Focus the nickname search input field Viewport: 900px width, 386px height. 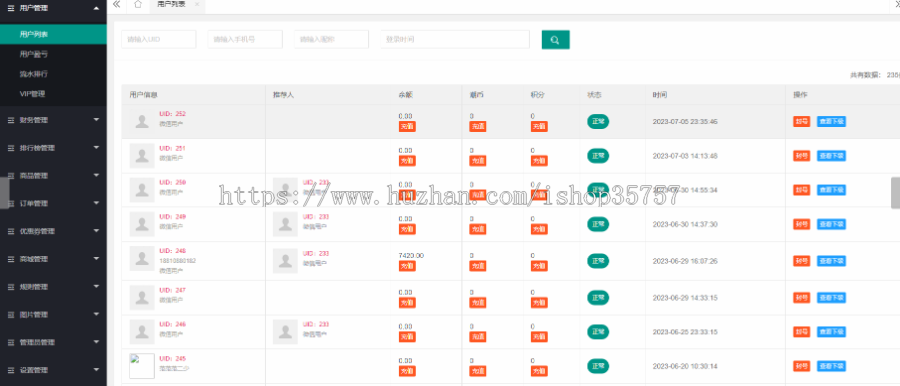coord(331,40)
